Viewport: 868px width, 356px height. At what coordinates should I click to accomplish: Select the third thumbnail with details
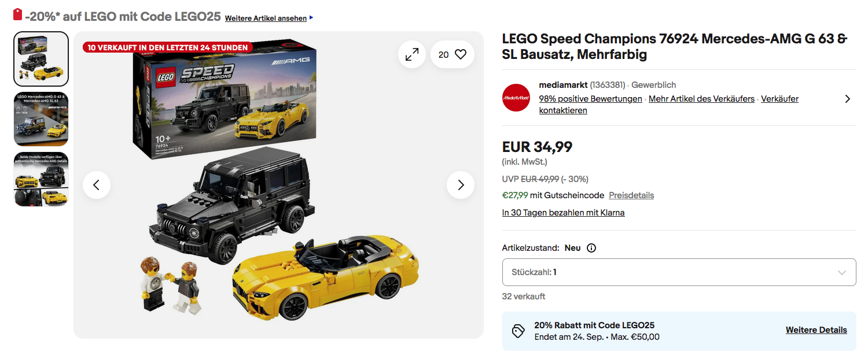pyautogui.click(x=41, y=179)
